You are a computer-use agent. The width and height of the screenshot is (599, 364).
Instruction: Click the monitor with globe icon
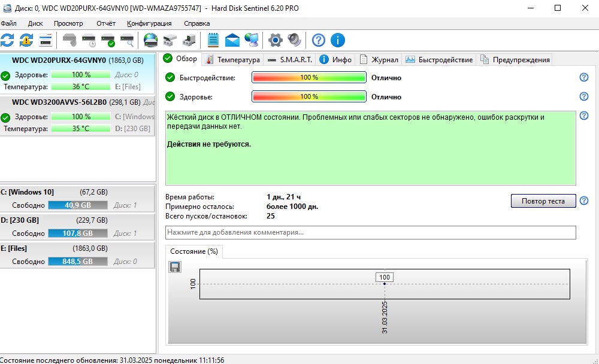252,40
